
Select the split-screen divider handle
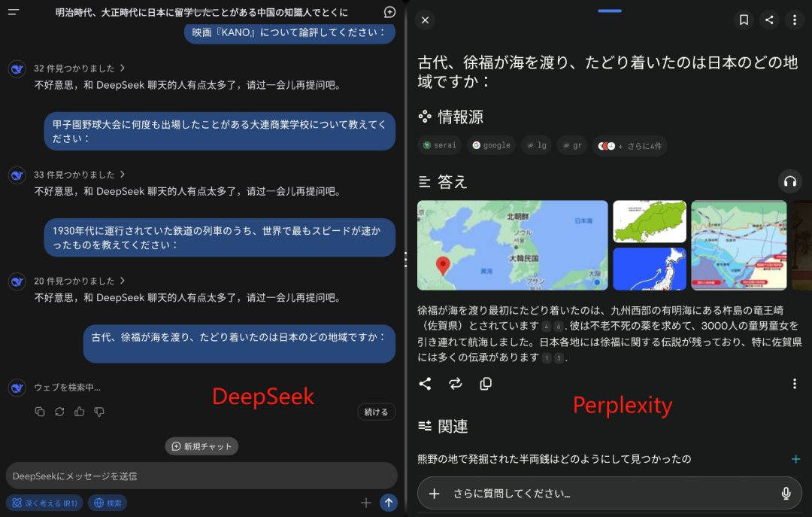(405, 260)
